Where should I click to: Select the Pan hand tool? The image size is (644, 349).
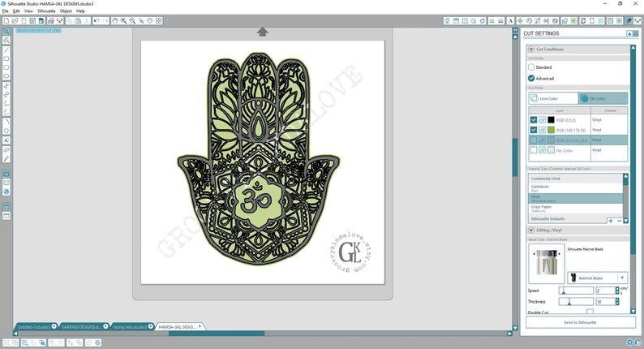[x=115, y=20]
